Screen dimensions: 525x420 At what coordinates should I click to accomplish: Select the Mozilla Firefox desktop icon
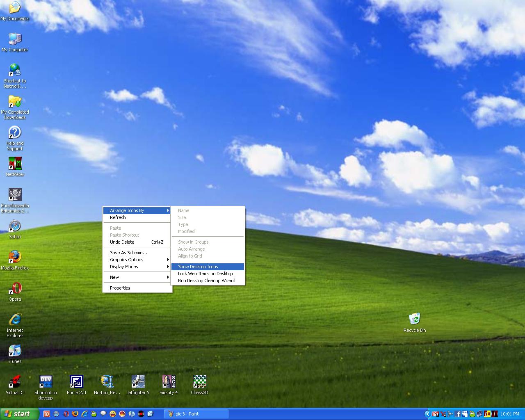15,260
